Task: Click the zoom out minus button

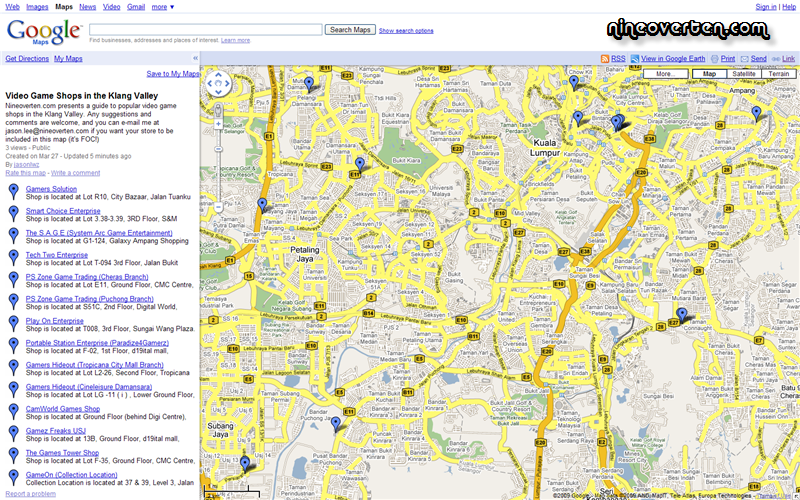Action: pyautogui.click(x=218, y=207)
